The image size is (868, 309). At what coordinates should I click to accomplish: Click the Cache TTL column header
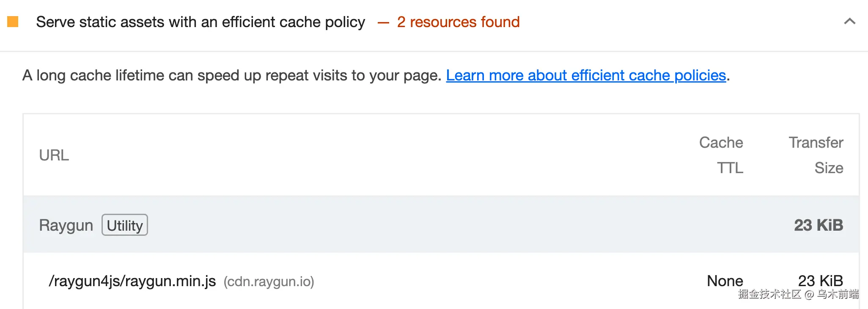point(721,155)
